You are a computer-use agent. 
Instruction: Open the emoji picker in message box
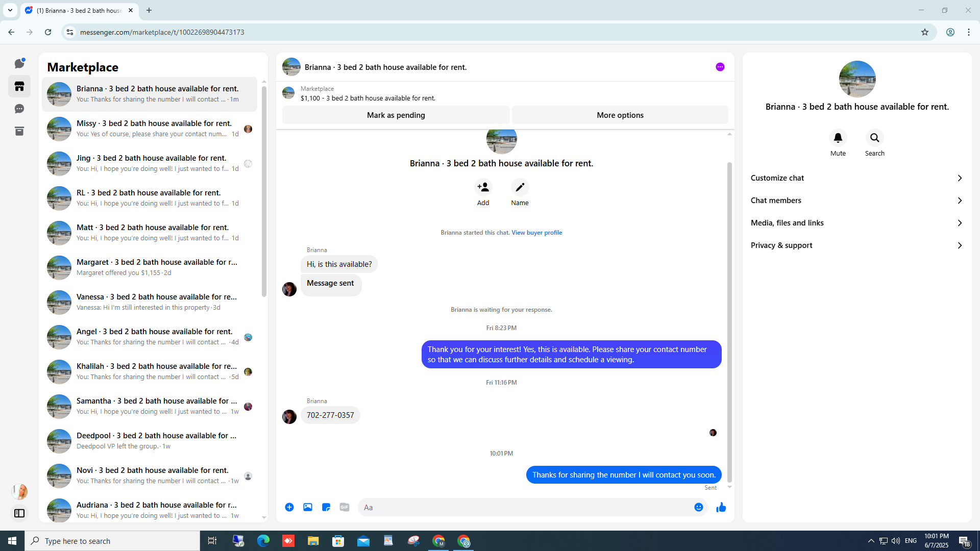(x=698, y=507)
